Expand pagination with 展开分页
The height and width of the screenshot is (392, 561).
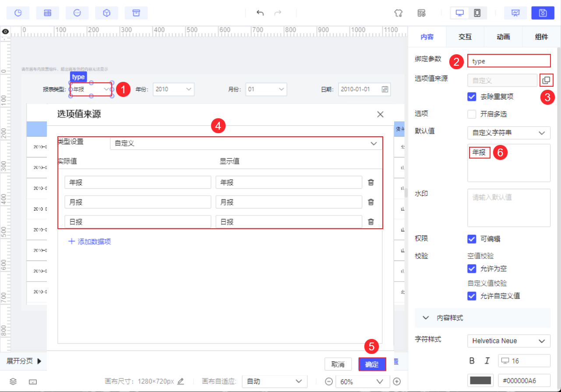click(x=24, y=361)
